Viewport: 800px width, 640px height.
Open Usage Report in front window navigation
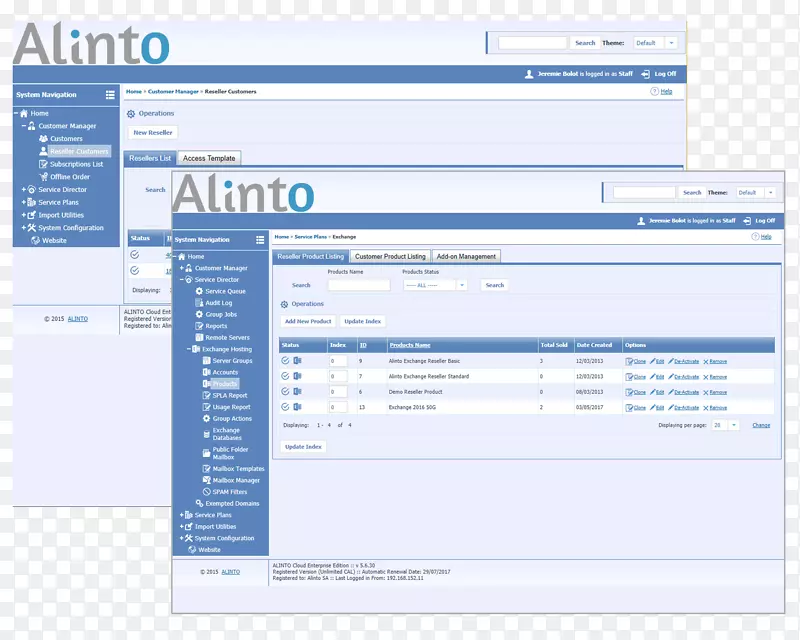coord(231,407)
